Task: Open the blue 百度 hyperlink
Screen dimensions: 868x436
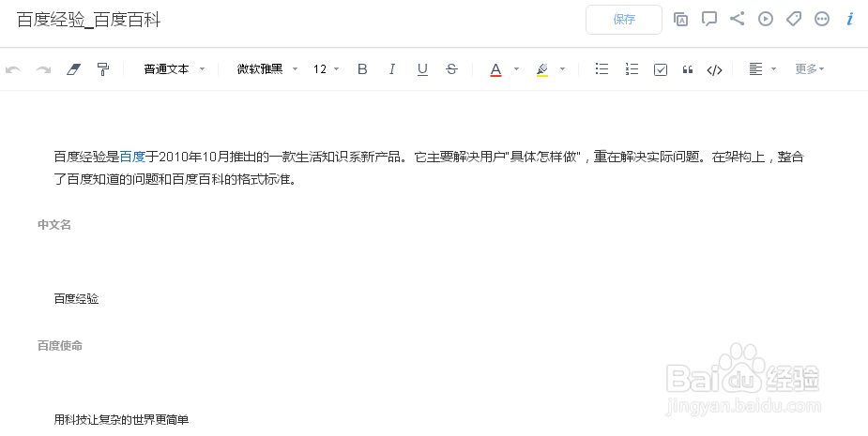Action: point(132,157)
